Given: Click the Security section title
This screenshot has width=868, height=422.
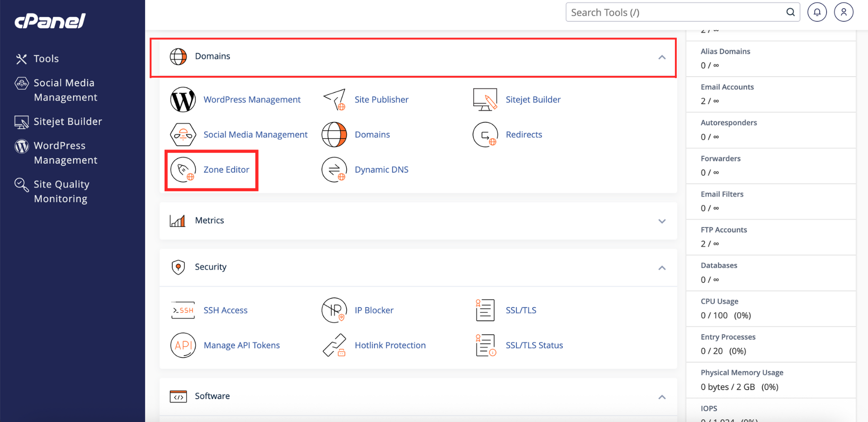Looking at the screenshot, I should [211, 267].
